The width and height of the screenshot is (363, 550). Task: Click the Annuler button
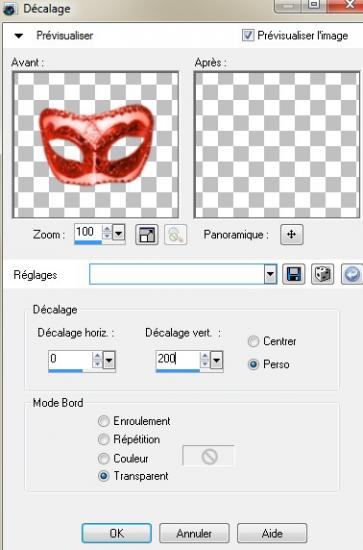[194, 533]
